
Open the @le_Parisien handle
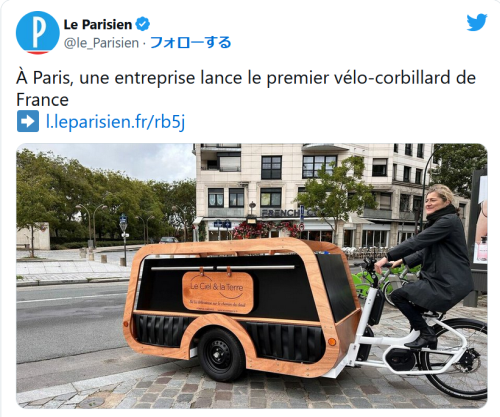pos(101,43)
